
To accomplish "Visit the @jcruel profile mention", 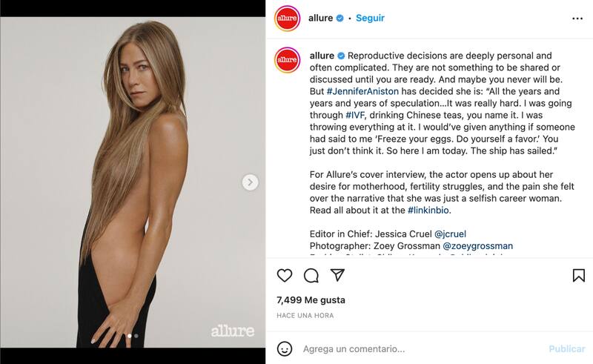I will coord(450,234).
